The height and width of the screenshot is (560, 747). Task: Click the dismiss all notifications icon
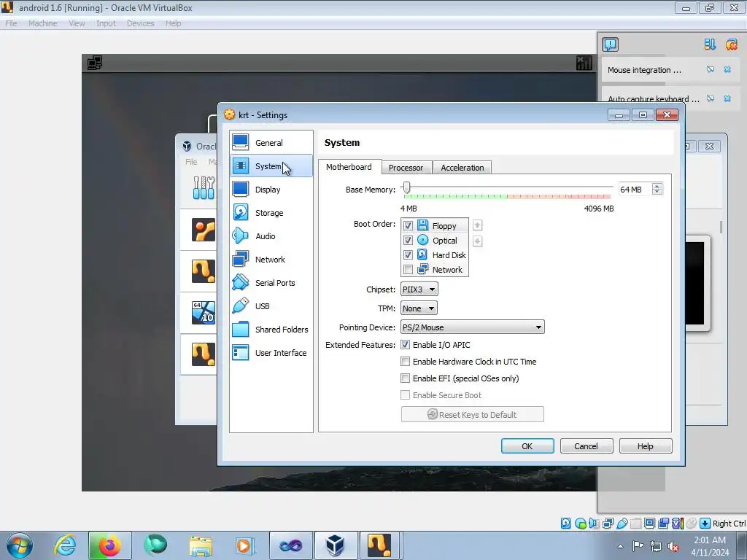click(x=731, y=44)
